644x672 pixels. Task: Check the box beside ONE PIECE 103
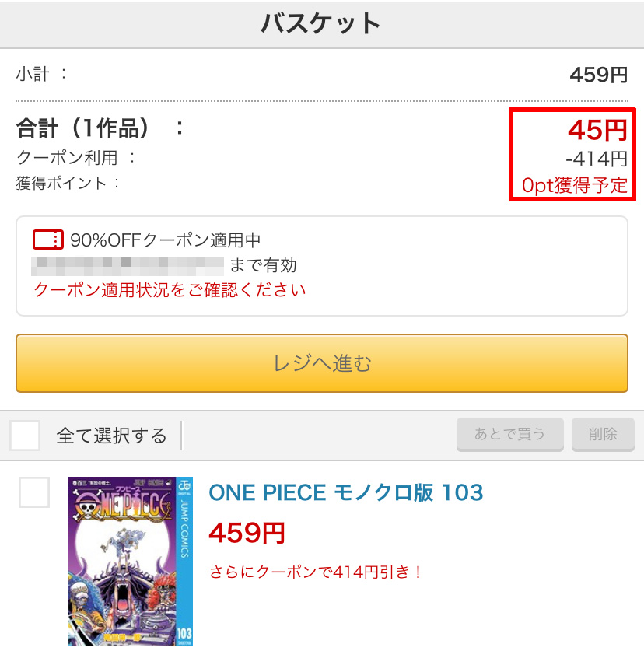coord(34,492)
